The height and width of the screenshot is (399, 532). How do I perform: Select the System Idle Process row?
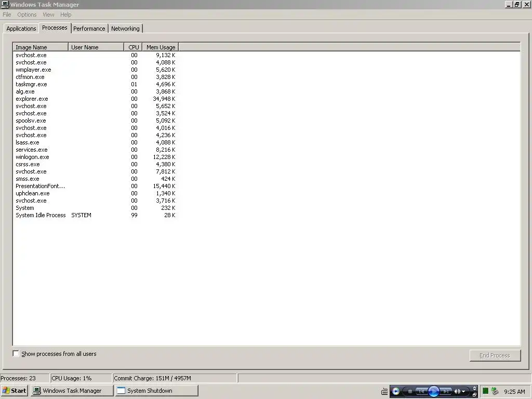tap(96, 215)
